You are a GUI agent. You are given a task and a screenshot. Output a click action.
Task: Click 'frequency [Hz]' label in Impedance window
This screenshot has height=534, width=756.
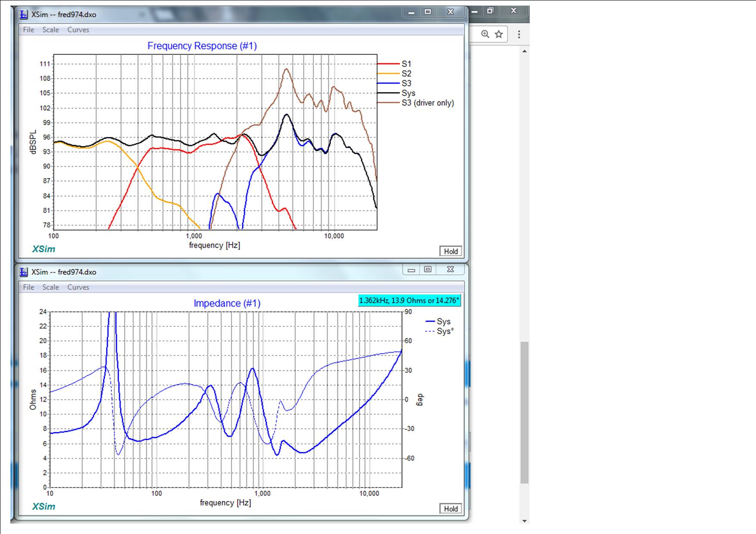point(225,503)
